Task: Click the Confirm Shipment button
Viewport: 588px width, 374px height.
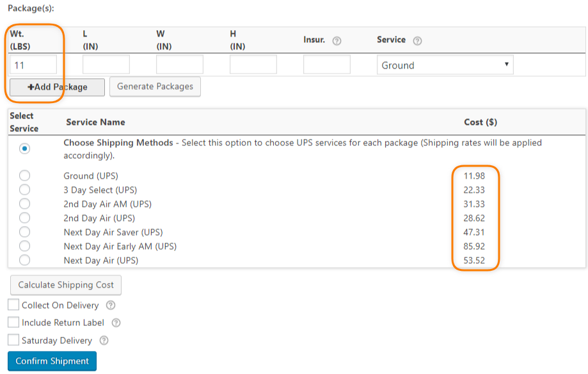Action: click(52, 361)
